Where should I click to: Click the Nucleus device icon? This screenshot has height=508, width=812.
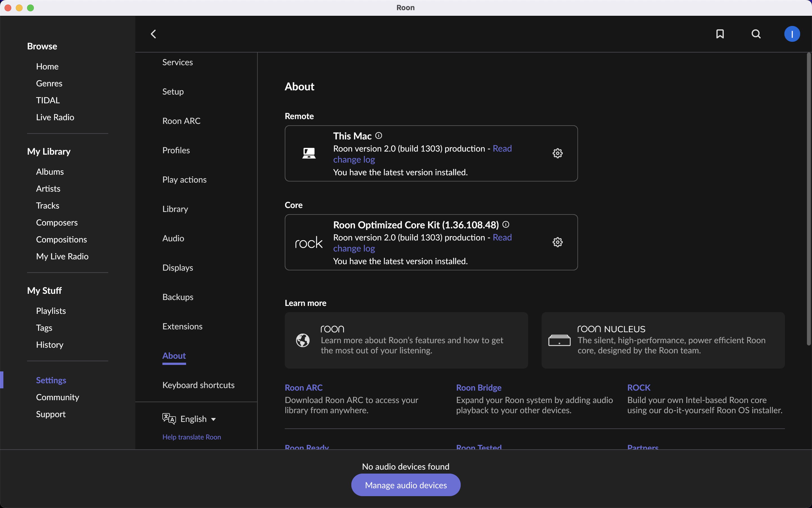pos(559,340)
